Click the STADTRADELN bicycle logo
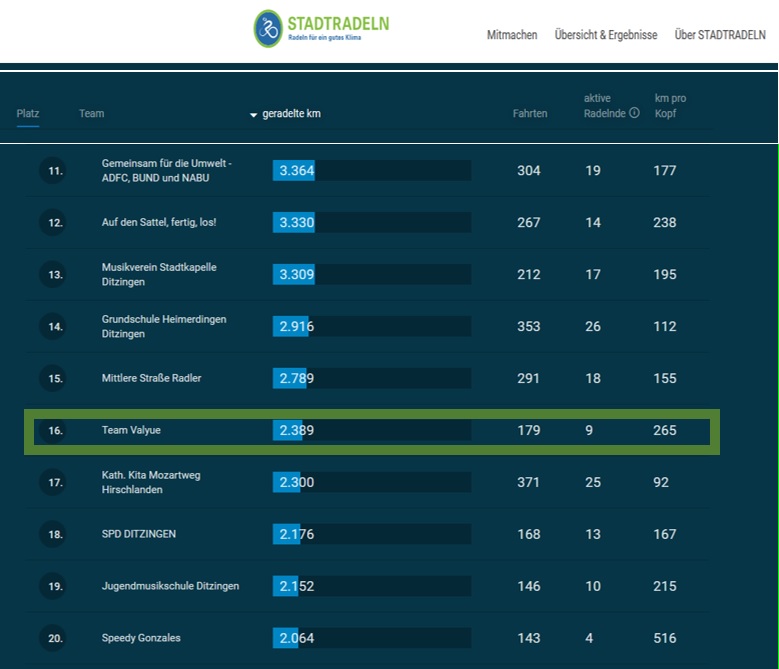Image resolution: width=779 pixels, height=669 pixels. click(267, 29)
